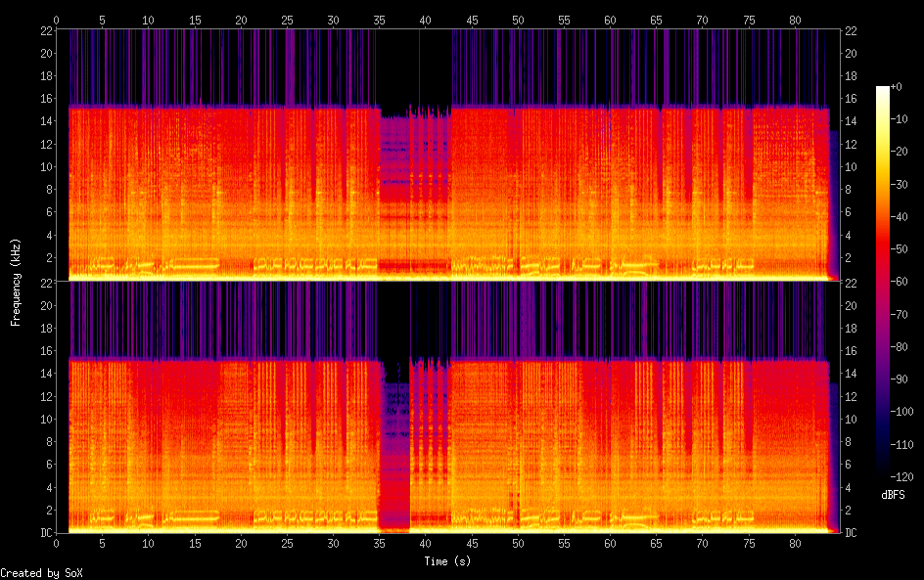Click the 'Frequency (kHz)' axis title

(16, 282)
